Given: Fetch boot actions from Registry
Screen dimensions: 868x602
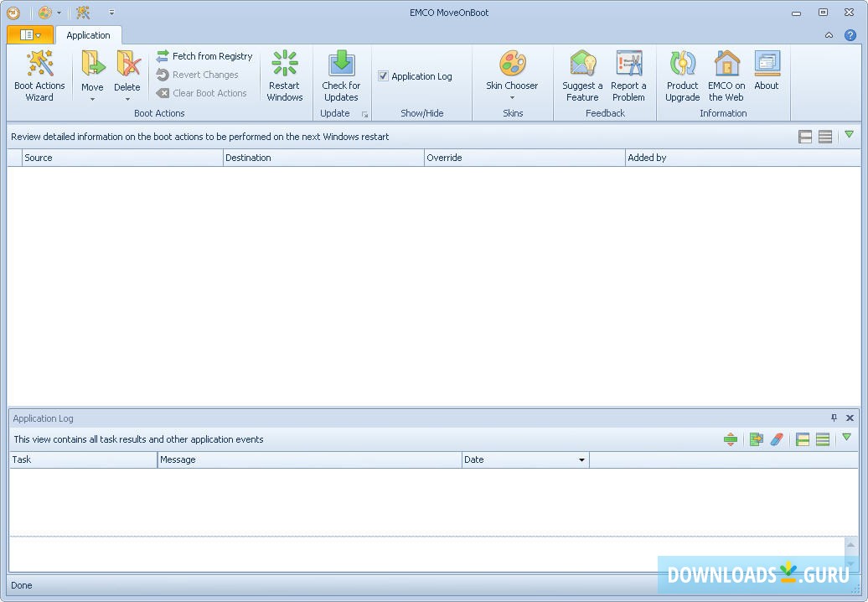Looking at the screenshot, I should 204,56.
